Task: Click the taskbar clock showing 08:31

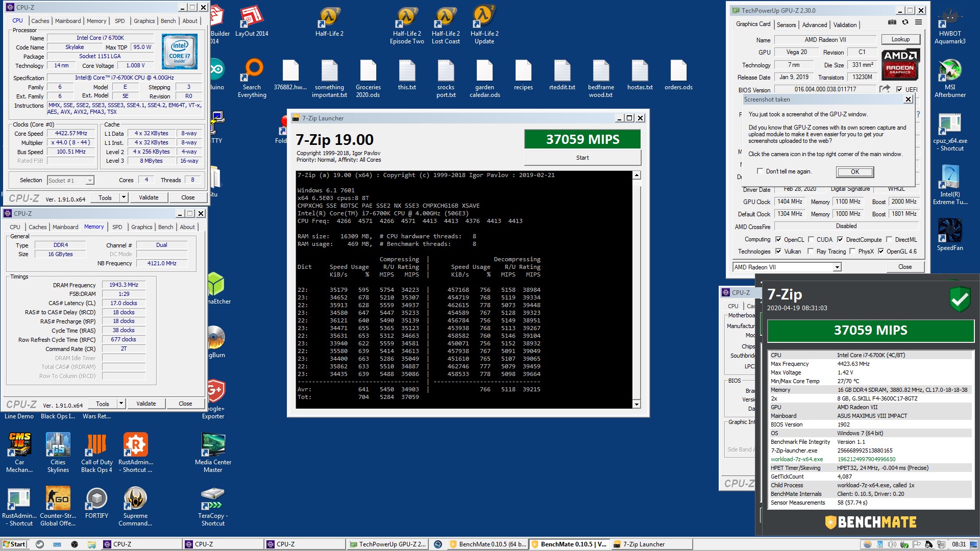Action: [x=959, y=544]
